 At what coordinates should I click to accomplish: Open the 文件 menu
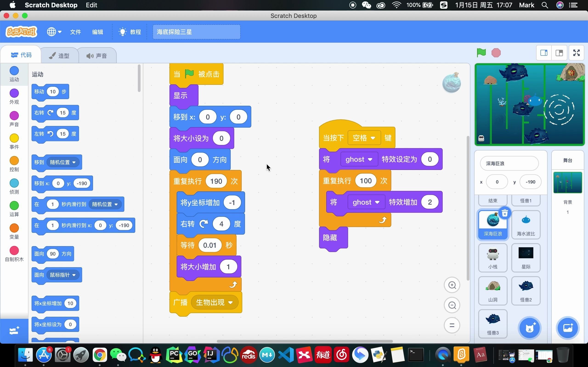(75, 32)
